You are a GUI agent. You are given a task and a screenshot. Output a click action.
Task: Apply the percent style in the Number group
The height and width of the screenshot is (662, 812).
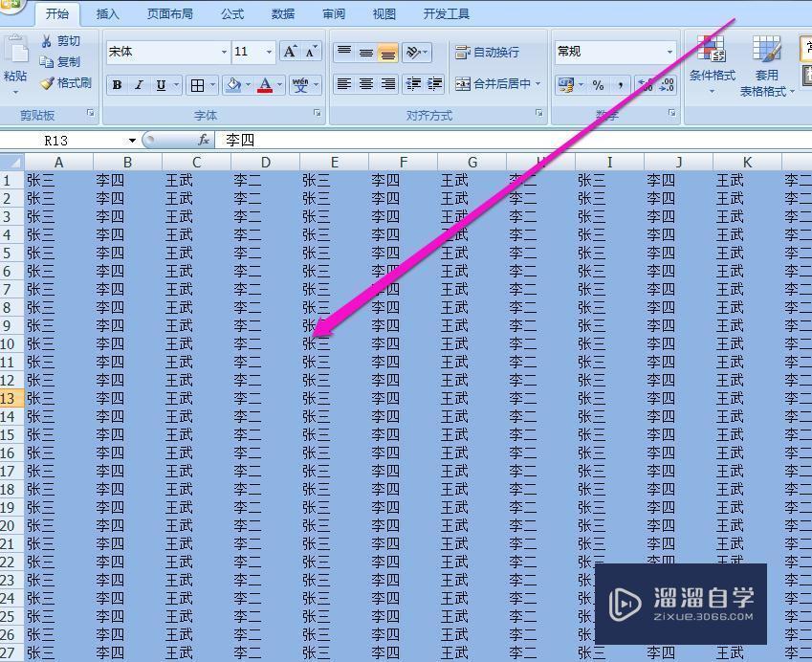[x=598, y=85]
